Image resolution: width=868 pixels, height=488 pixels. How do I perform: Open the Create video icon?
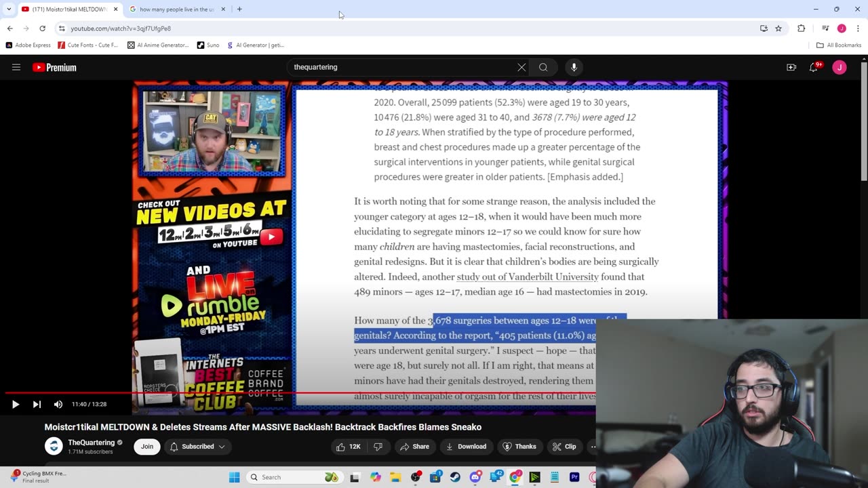pyautogui.click(x=791, y=67)
